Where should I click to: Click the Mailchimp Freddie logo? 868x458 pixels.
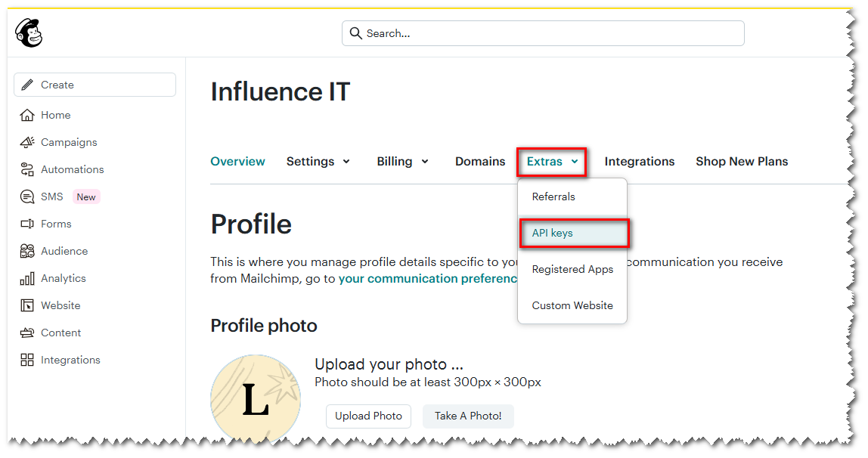29,32
